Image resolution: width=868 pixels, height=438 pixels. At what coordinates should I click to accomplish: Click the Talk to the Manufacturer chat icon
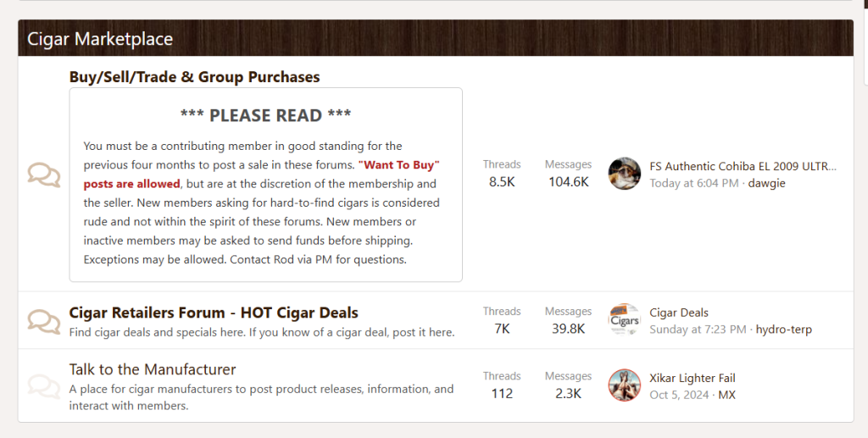(43, 385)
